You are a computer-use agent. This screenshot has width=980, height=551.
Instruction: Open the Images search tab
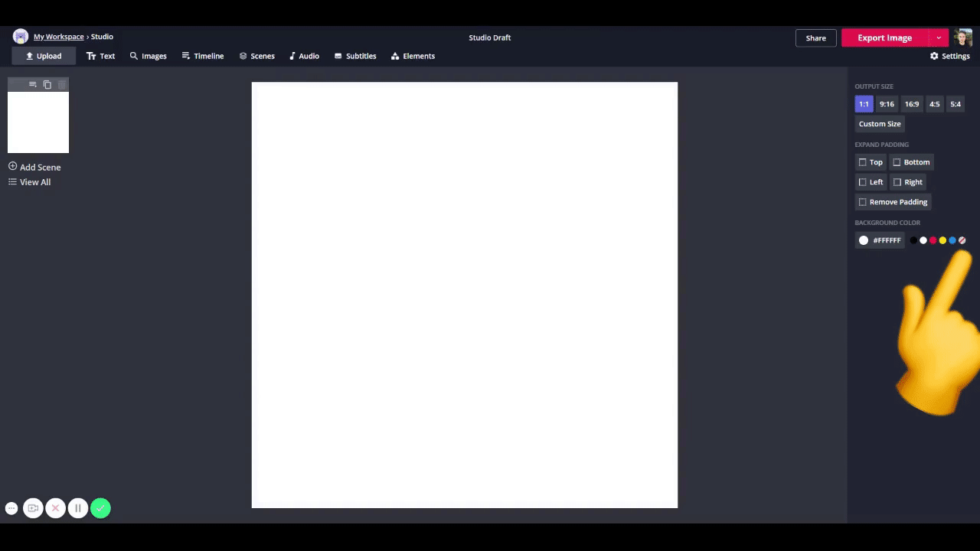coord(149,56)
